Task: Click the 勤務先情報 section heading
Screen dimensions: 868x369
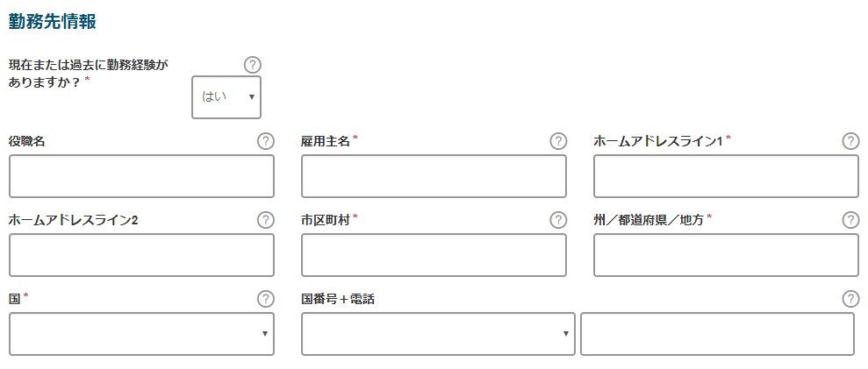Action: pos(52,21)
